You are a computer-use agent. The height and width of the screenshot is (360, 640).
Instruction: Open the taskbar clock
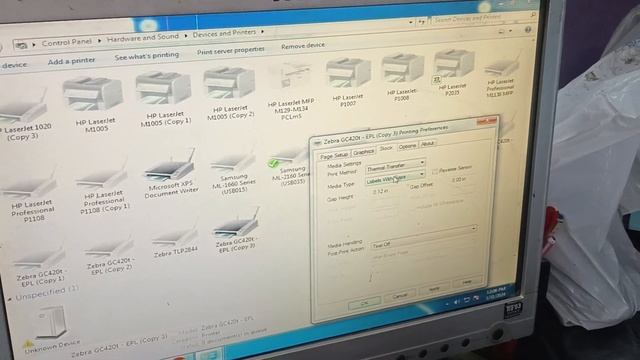(496, 293)
